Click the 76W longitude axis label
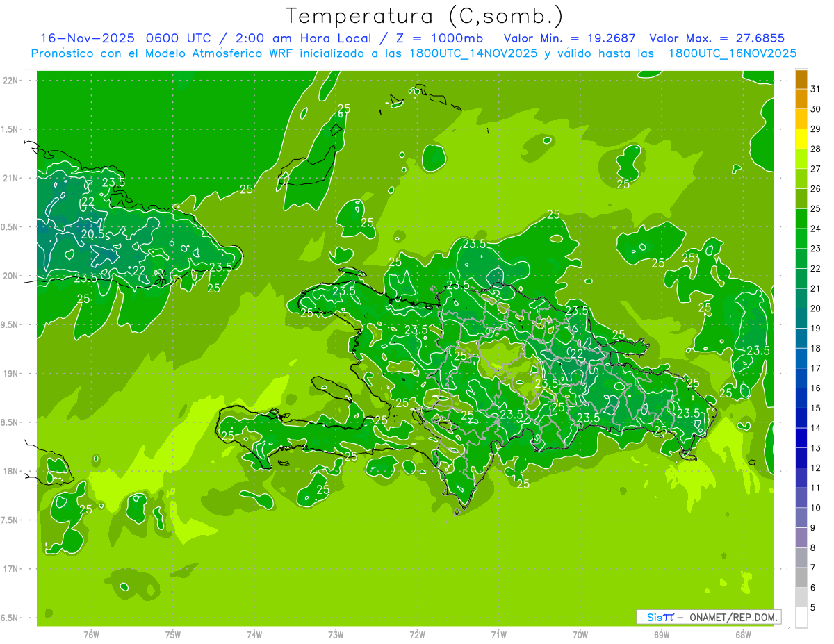 pyautogui.click(x=91, y=635)
